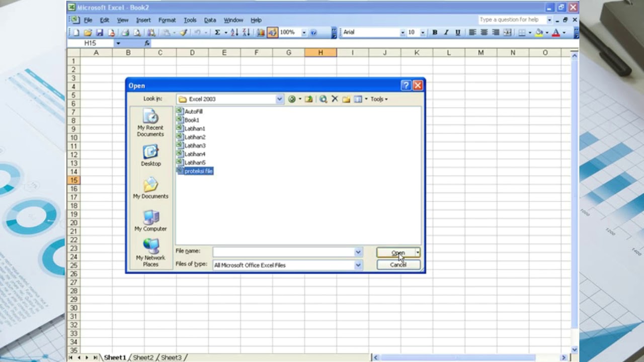
Task: Click the Borders icon in formatting toolbar
Action: tap(522, 32)
